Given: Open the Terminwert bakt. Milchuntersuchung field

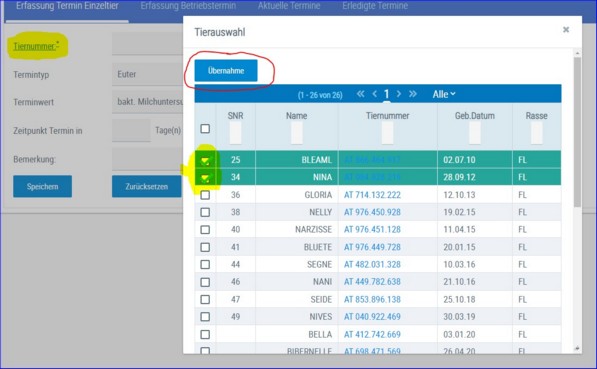Looking at the screenshot, I should tap(148, 102).
